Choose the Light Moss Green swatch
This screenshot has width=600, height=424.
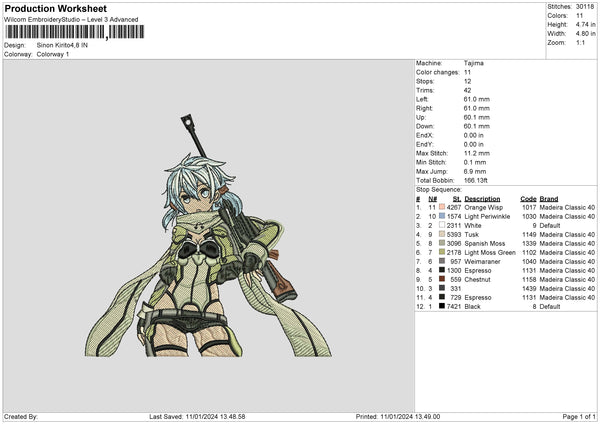tap(441, 252)
